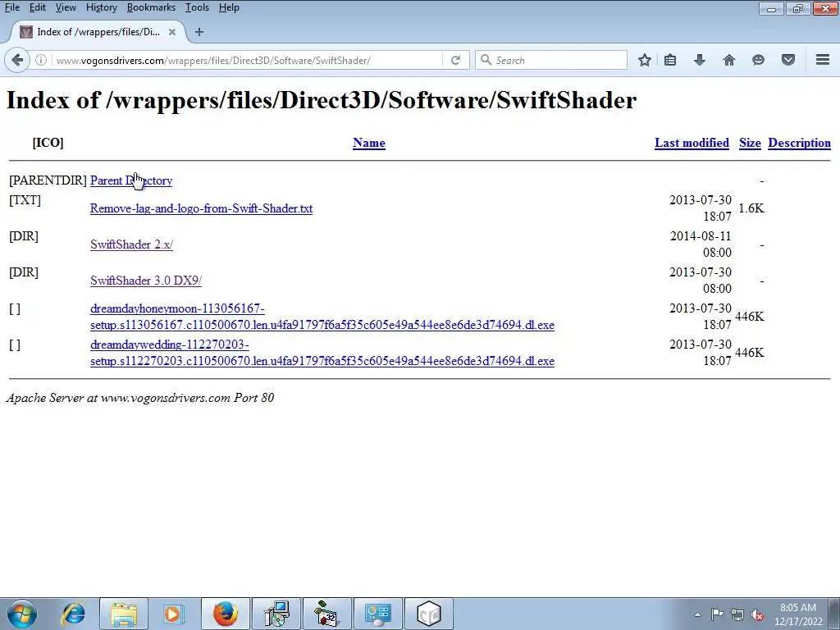Sort by the Size column link

click(x=750, y=143)
